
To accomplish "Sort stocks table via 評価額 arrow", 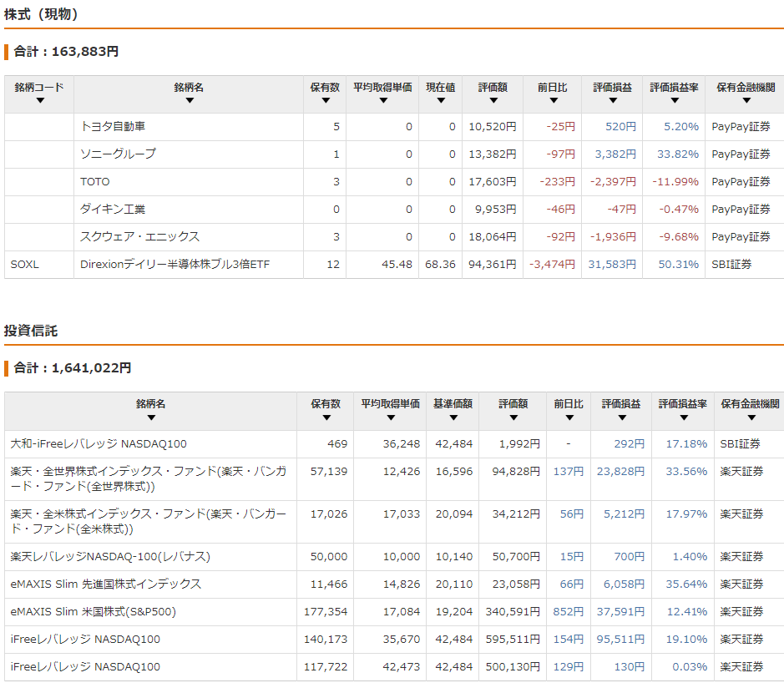I will tap(493, 100).
